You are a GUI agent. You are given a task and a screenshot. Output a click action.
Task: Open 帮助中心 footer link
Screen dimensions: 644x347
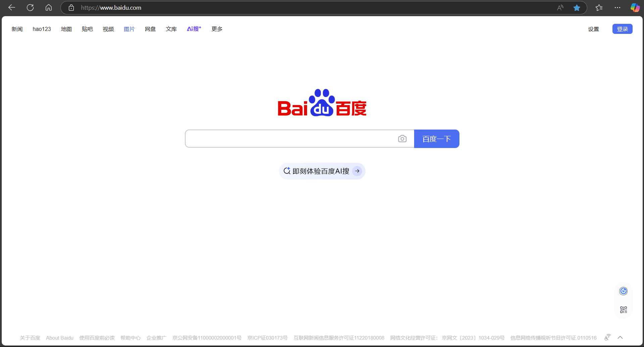click(131, 338)
